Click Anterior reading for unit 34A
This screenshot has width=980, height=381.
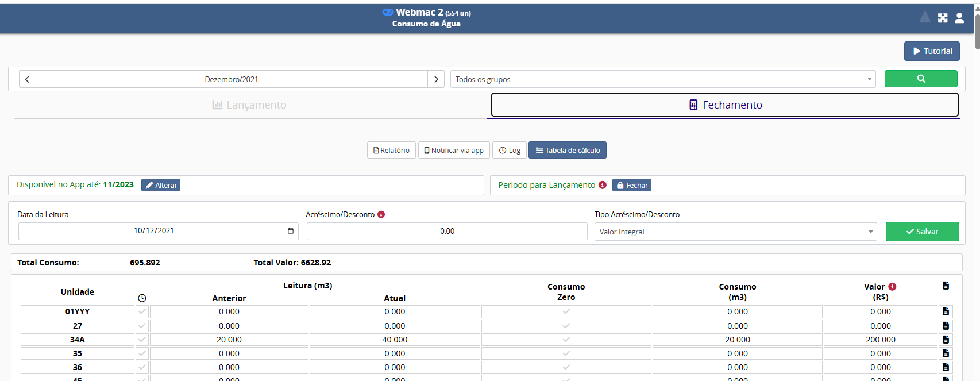coord(229,340)
